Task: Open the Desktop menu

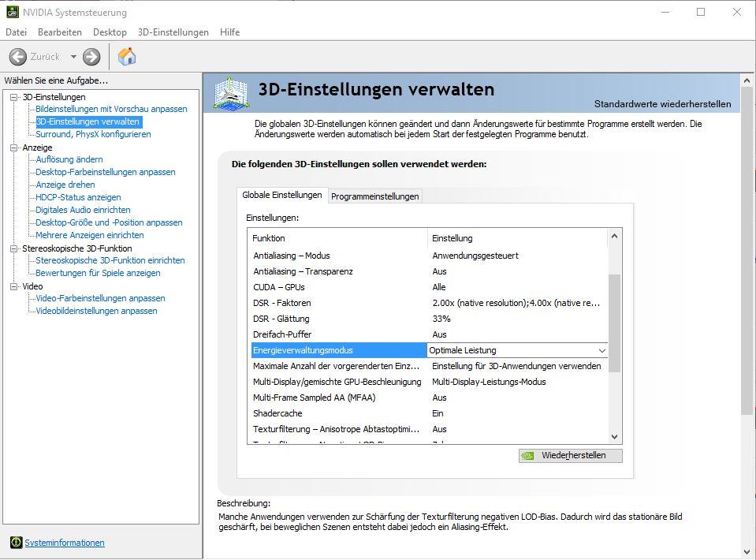Action: pyautogui.click(x=110, y=32)
